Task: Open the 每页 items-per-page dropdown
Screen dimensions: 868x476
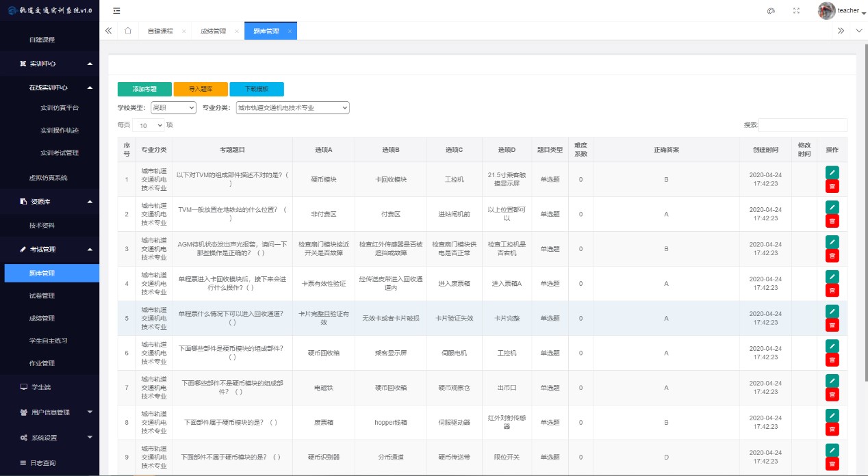Action: tap(148, 125)
